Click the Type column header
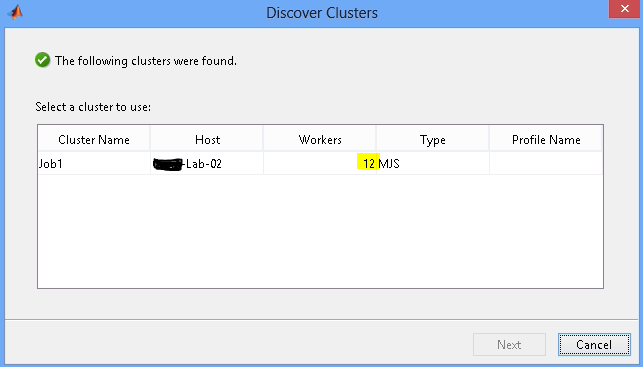 433,139
